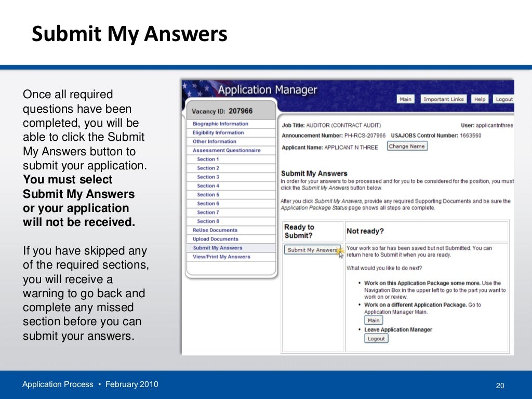Click Announcement Number PH-RCS-207966
Viewport: 532px width, 399px height.
pyautogui.click(x=334, y=136)
